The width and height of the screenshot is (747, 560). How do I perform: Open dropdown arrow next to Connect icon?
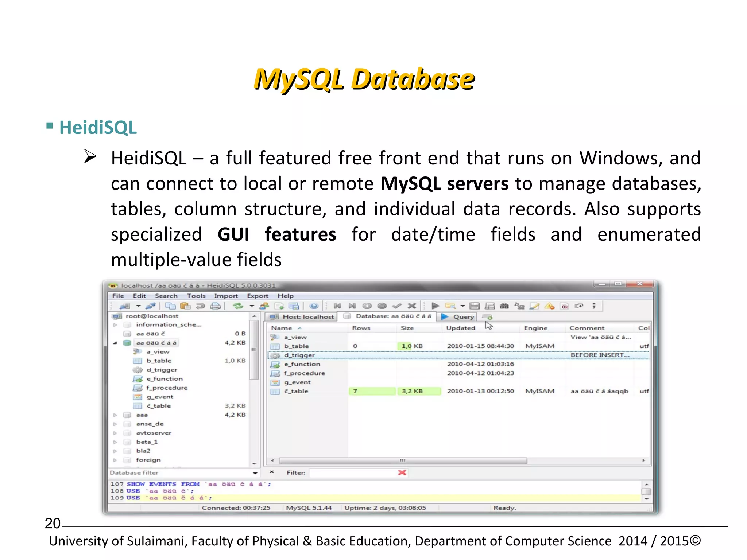click(x=138, y=306)
